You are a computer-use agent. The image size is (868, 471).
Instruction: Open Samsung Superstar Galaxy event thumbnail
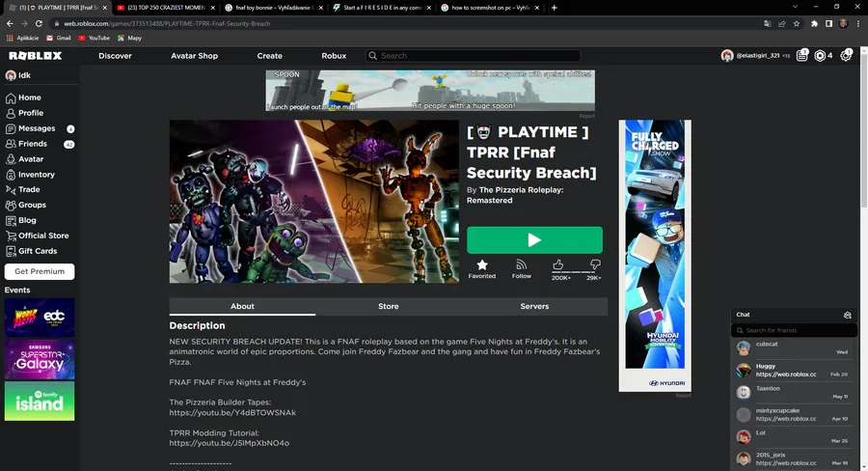click(40, 360)
